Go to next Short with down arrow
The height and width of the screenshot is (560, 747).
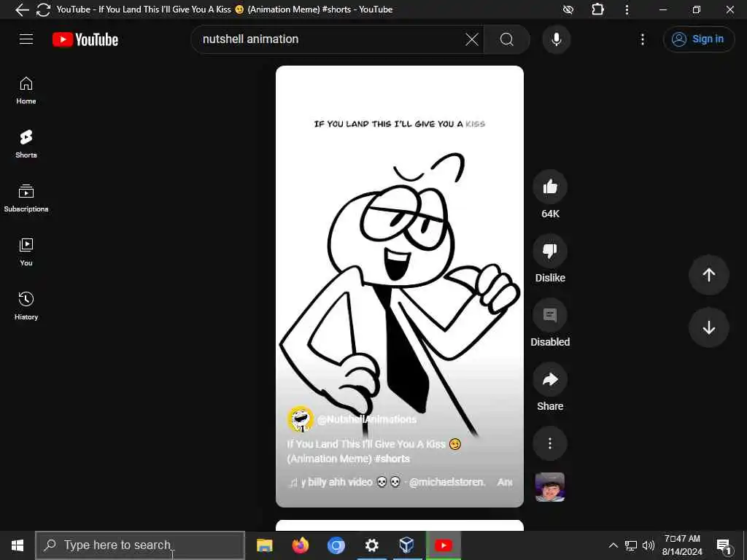pyautogui.click(x=708, y=327)
